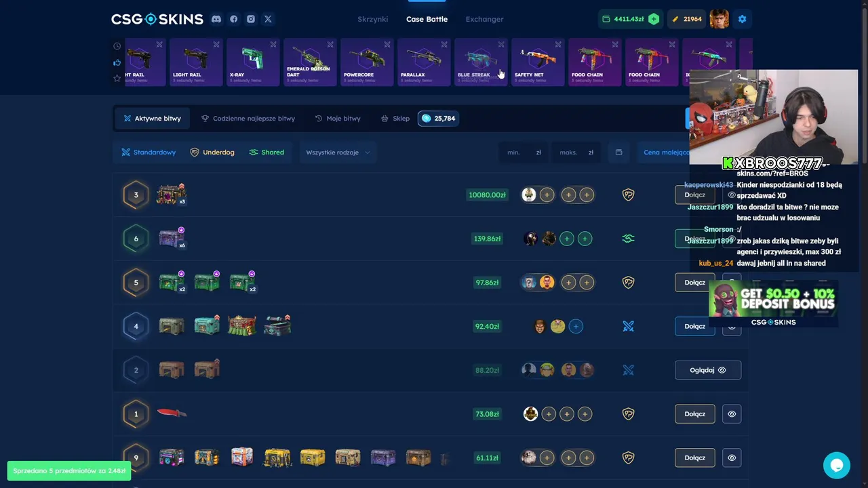Screen dimensions: 868x488
Task: Click the PARALLAX skin thumbnail
Action: tap(424, 62)
